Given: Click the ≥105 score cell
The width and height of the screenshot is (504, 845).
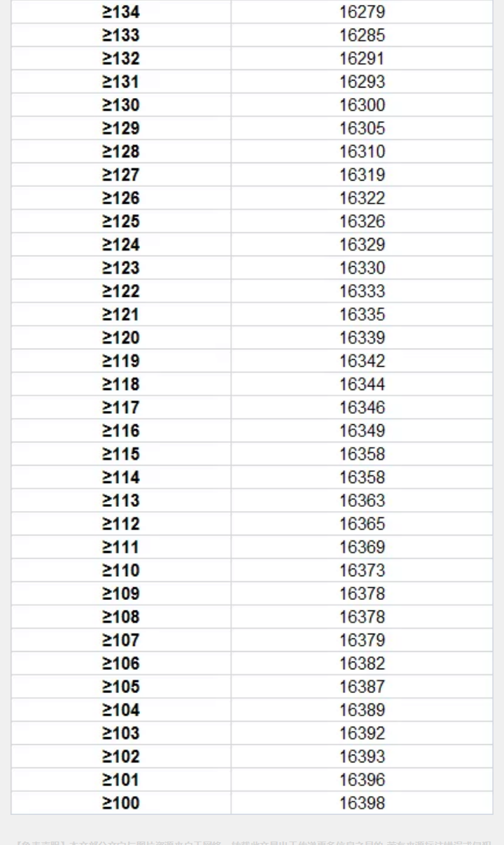Looking at the screenshot, I should 121,686.
